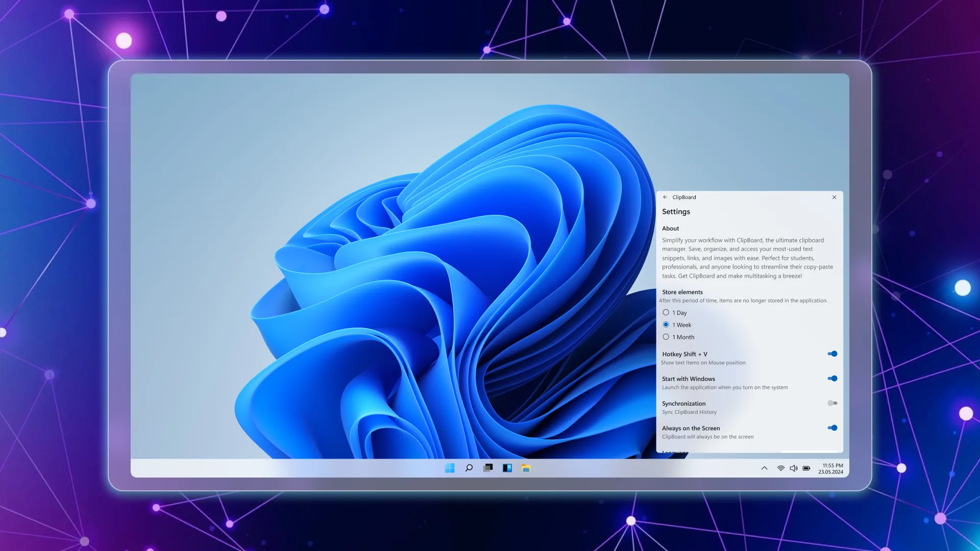Turn off Always on the Screen
This screenshot has height=551, width=980.
coord(832,428)
